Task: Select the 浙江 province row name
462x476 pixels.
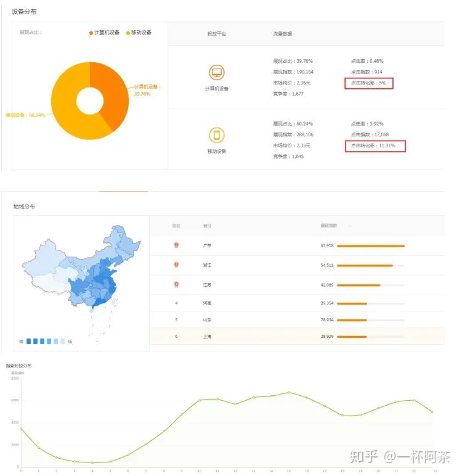Action: click(207, 265)
